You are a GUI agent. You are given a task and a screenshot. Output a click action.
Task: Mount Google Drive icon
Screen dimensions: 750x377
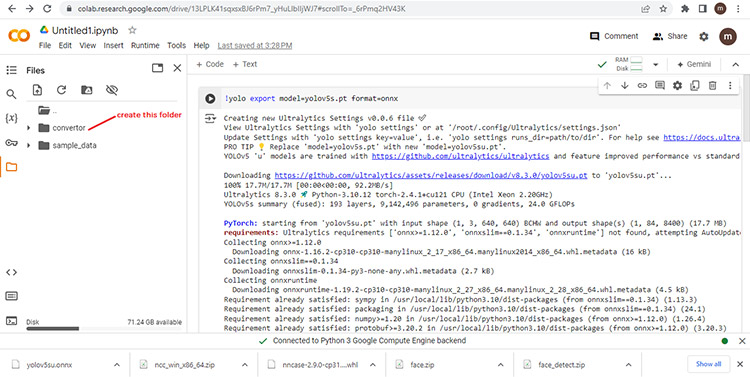pyautogui.click(x=87, y=90)
